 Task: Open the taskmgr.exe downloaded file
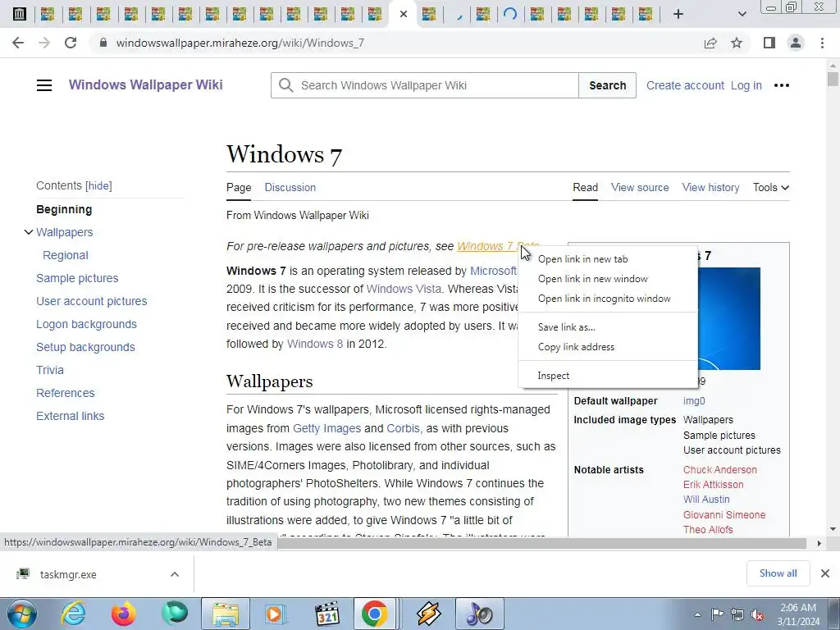(x=68, y=574)
